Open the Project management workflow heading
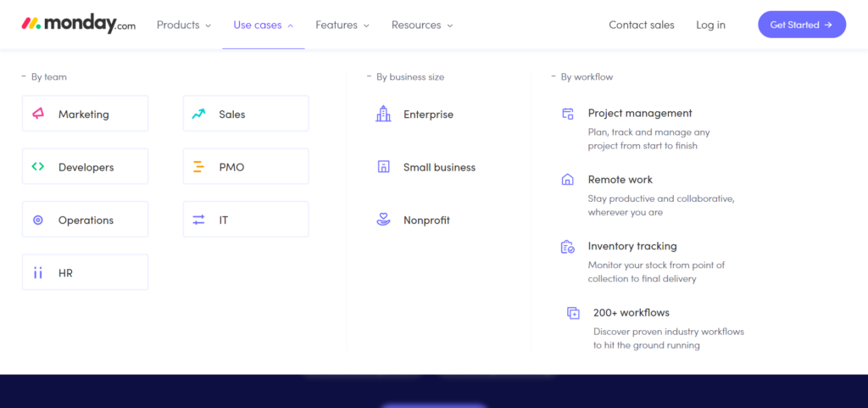This screenshot has width=868, height=408. pyautogui.click(x=640, y=113)
